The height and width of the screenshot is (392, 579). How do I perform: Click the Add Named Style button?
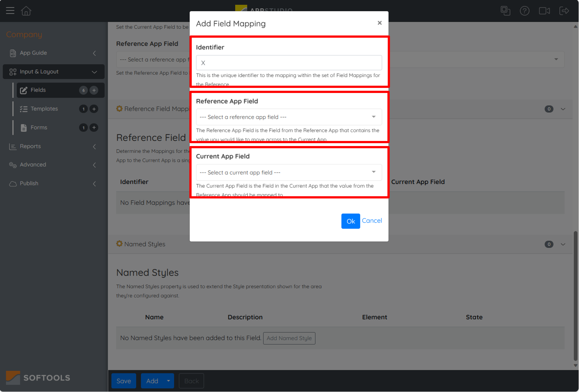pyautogui.click(x=289, y=338)
